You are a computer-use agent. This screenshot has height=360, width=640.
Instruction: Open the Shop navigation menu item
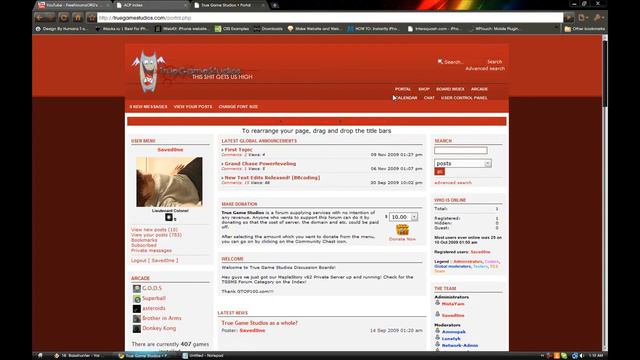click(424, 89)
